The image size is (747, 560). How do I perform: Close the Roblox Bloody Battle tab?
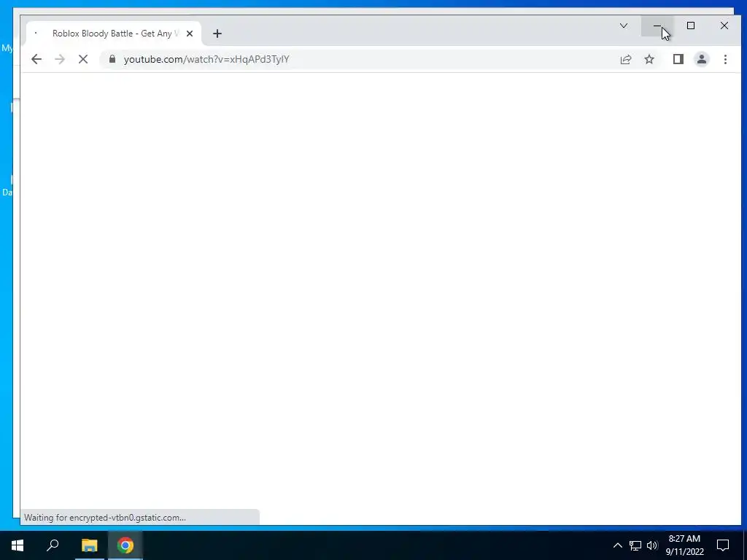click(190, 34)
